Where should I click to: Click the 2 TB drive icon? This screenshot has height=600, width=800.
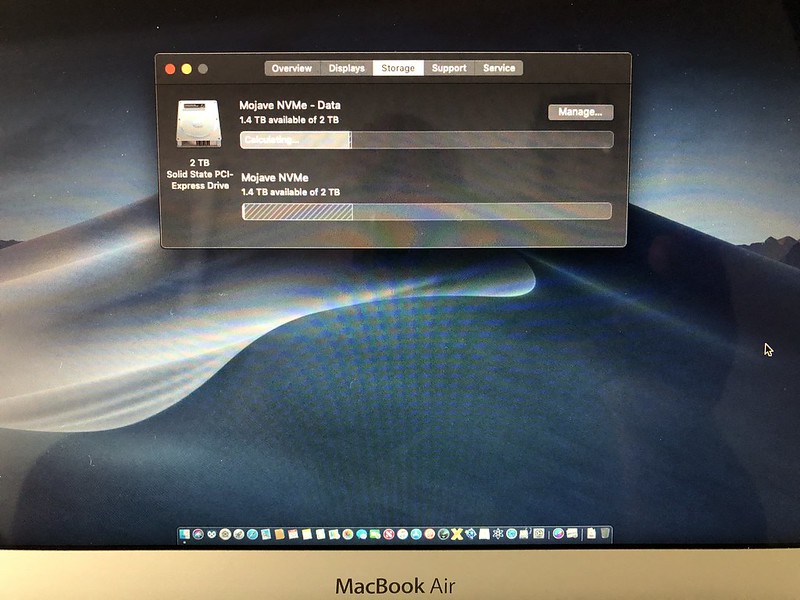[x=199, y=124]
